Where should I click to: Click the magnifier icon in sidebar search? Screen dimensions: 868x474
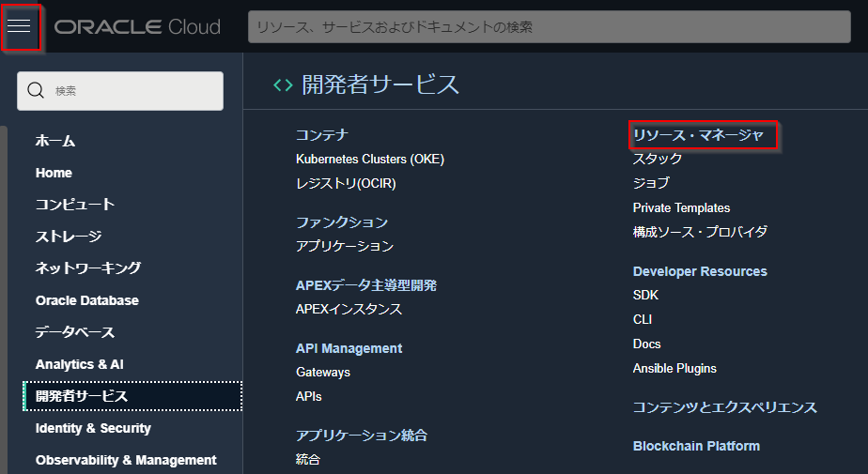coord(37,91)
